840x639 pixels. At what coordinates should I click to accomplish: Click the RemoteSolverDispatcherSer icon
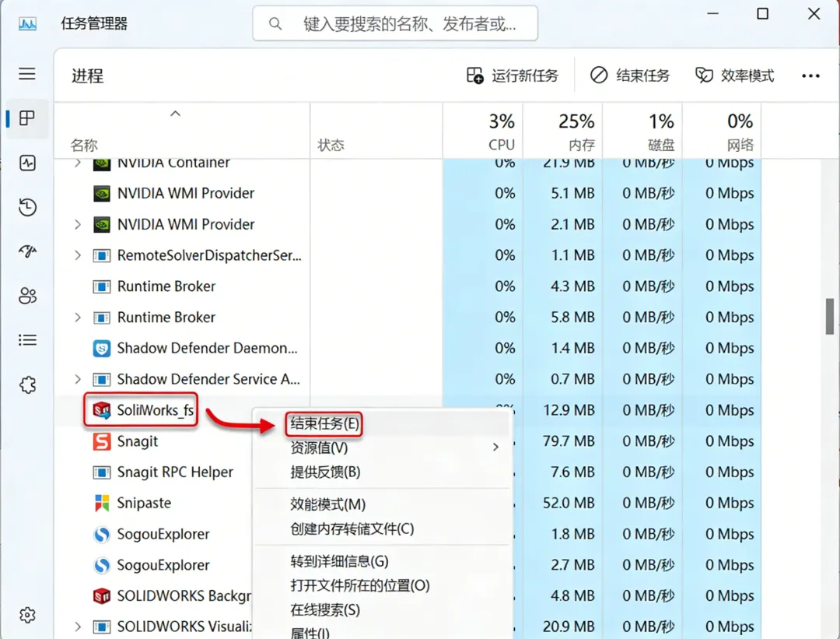[x=102, y=256]
